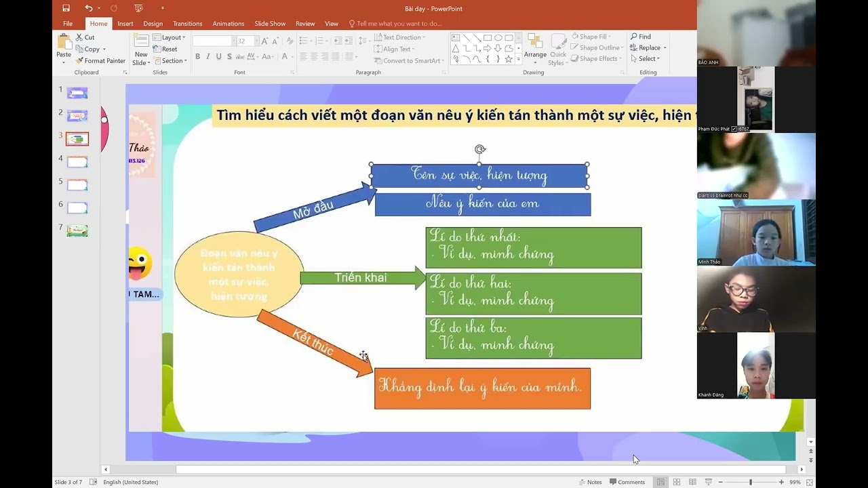
Task: Toggle Italic formatting
Action: [208, 56]
